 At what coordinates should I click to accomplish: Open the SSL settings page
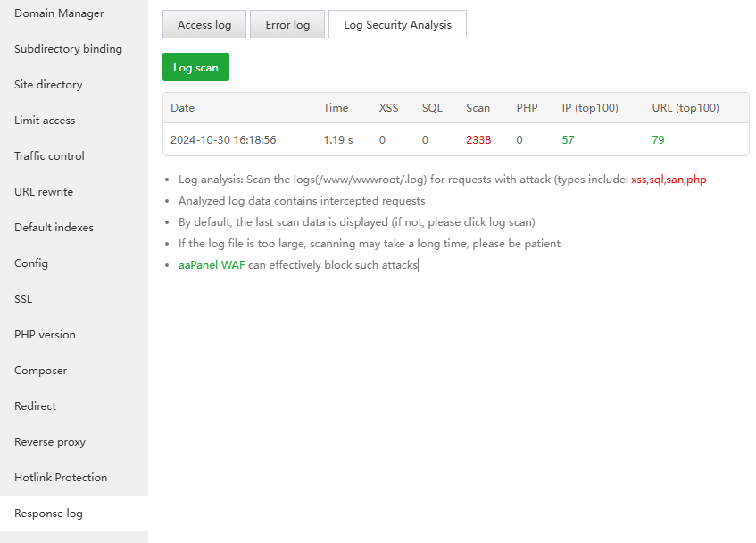click(x=23, y=299)
